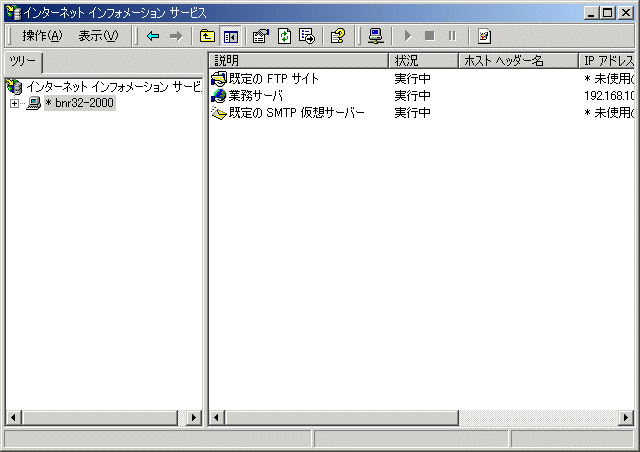Click the FTP site icon
The height and width of the screenshot is (452, 640).
coord(219,78)
